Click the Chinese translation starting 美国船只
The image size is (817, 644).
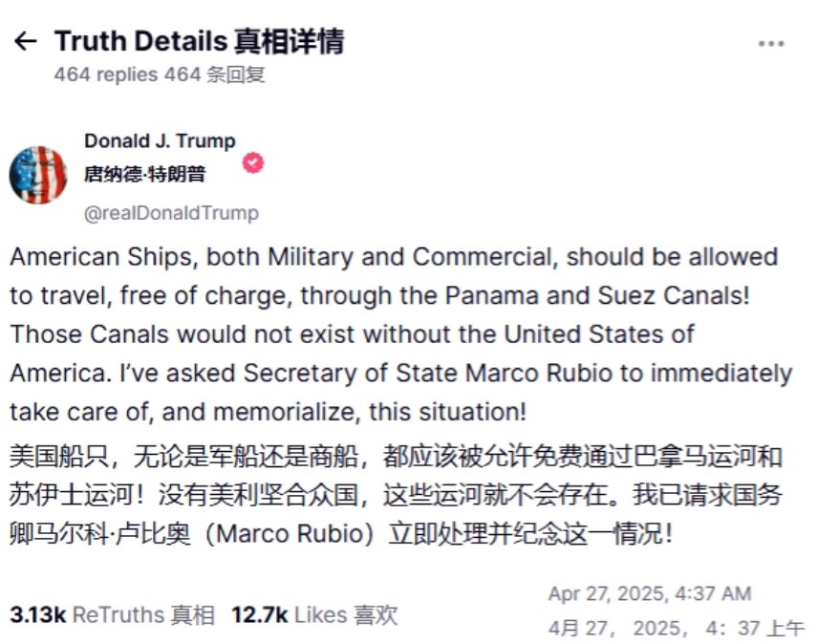click(396, 495)
